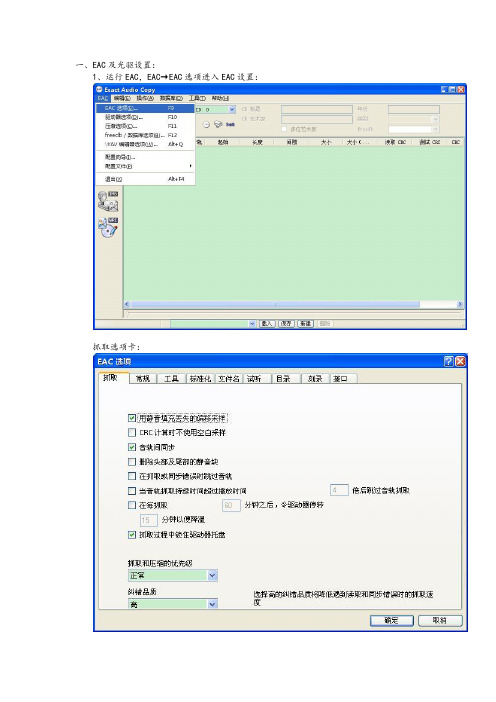Switch to the 标准化 tab

click(200, 379)
